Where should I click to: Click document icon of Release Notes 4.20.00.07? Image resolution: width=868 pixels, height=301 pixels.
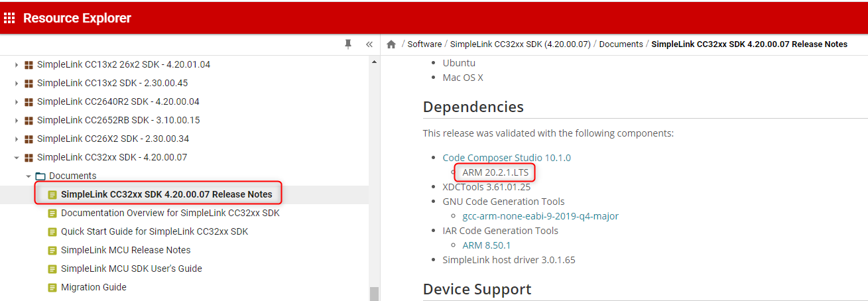pyautogui.click(x=52, y=195)
